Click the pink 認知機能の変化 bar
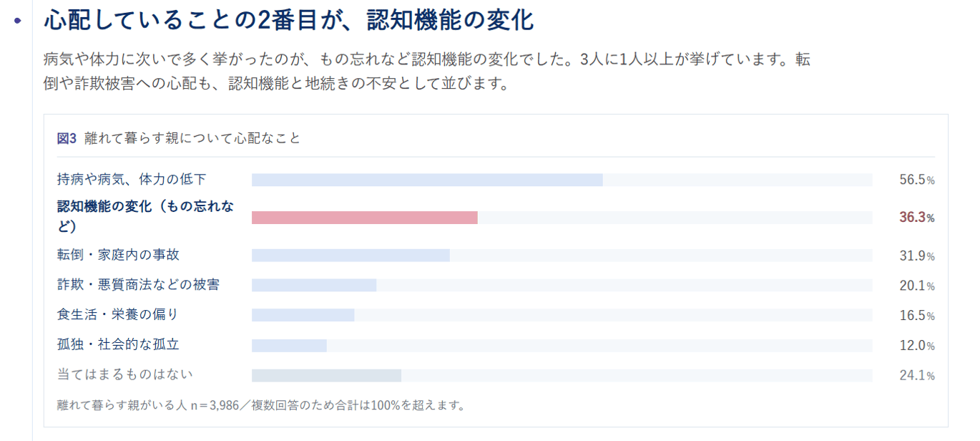Screen dimensions: 980x441 pos(364,218)
